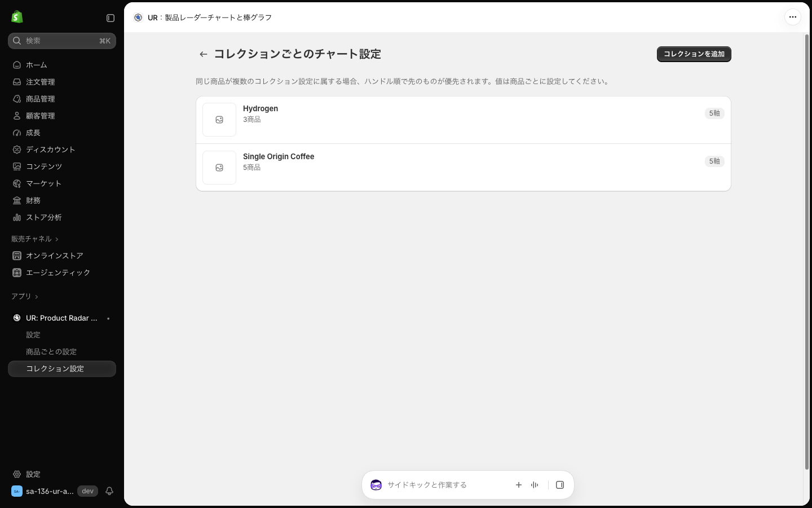Focus the 検索 search field
This screenshot has height=508, width=812.
pos(62,41)
